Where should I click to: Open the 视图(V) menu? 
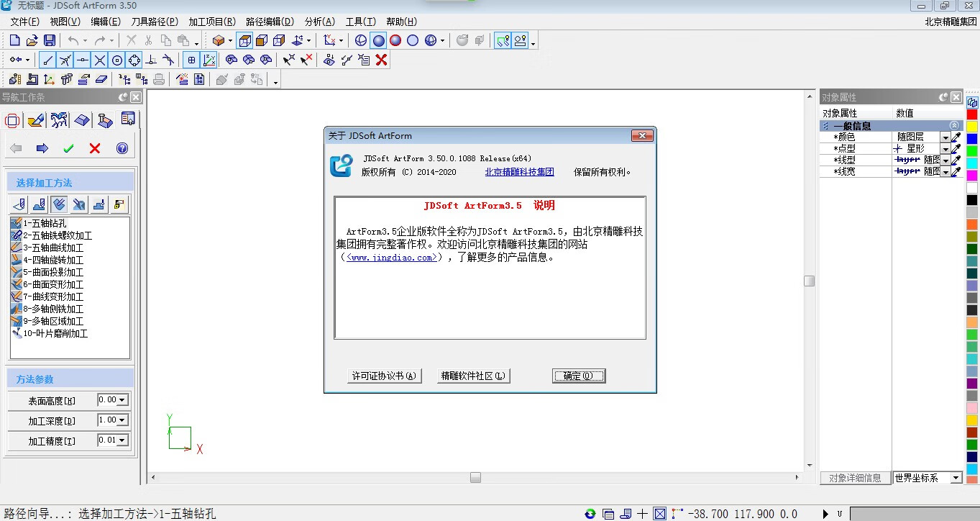pyautogui.click(x=65, y=22)
